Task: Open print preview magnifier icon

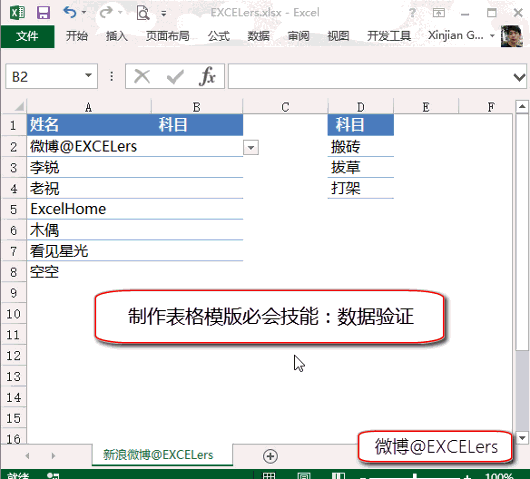Action: [143, 13]
